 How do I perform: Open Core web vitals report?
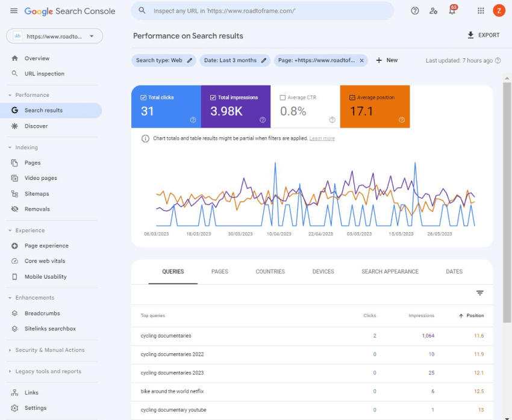[x=45, y=261]
